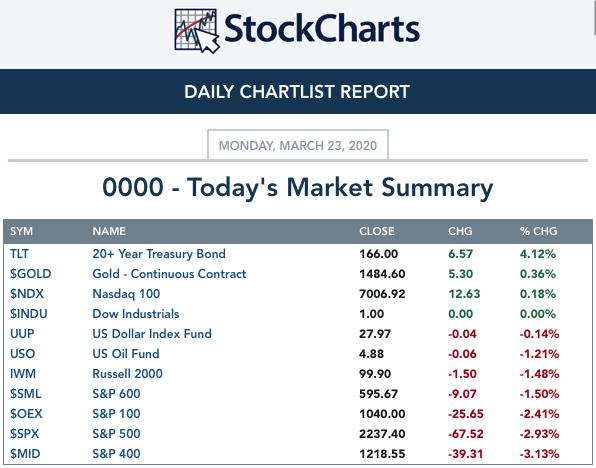Open the StockCharts wordmark link
Screen dimensions: 596x468
[x=322, y=29]
